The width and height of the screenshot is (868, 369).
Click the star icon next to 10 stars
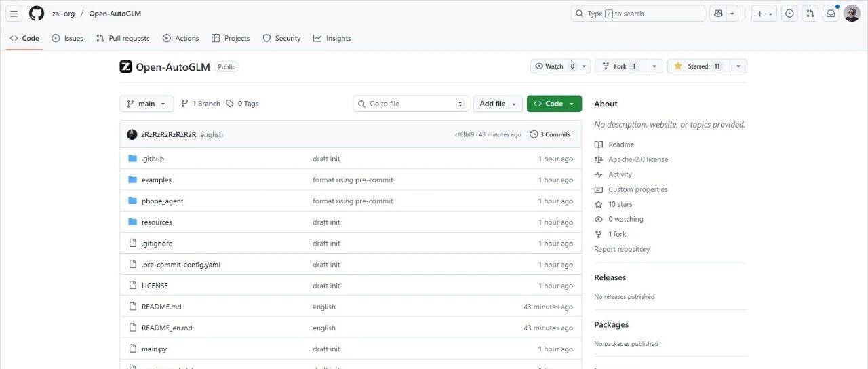pos(598,204)
